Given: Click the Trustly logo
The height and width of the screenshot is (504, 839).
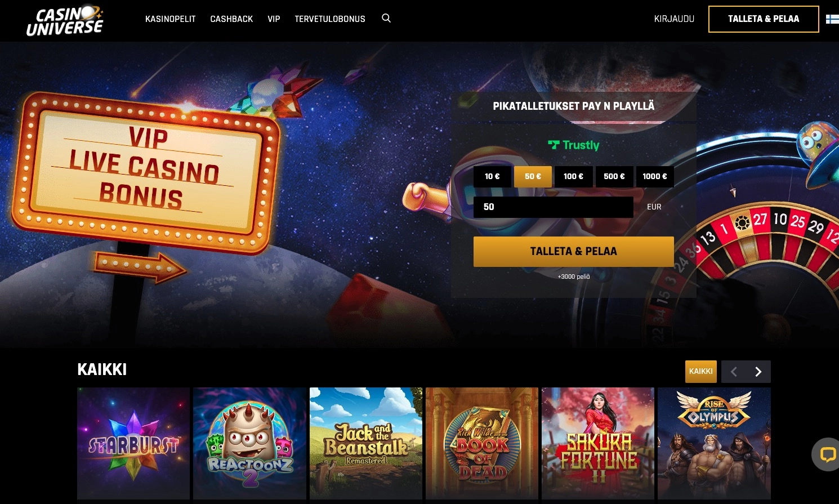Looking at the screenshot, I should coord(573,145).
